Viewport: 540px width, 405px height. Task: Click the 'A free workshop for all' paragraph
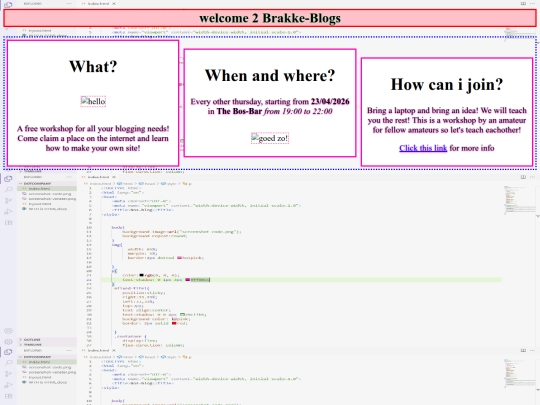pyautogui.click(x=93, y=138)
